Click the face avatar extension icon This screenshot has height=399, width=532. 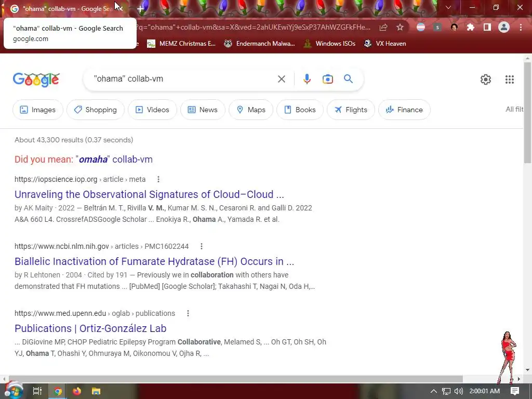454,27
